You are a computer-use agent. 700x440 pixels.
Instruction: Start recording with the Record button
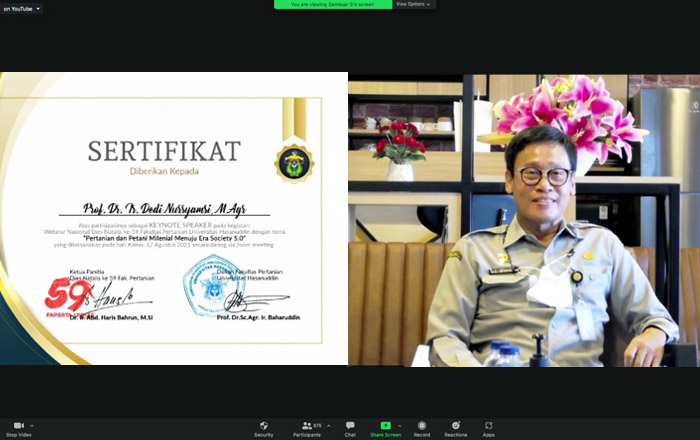pos(422,425)
